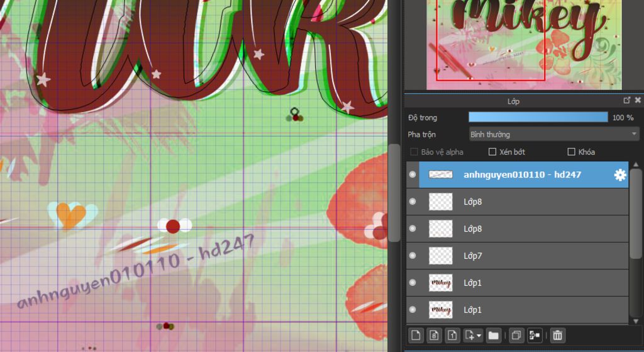Hide the Lớp8 layer just below anhnguyen layer
This screenshot has width=644, height=352.
413,202
